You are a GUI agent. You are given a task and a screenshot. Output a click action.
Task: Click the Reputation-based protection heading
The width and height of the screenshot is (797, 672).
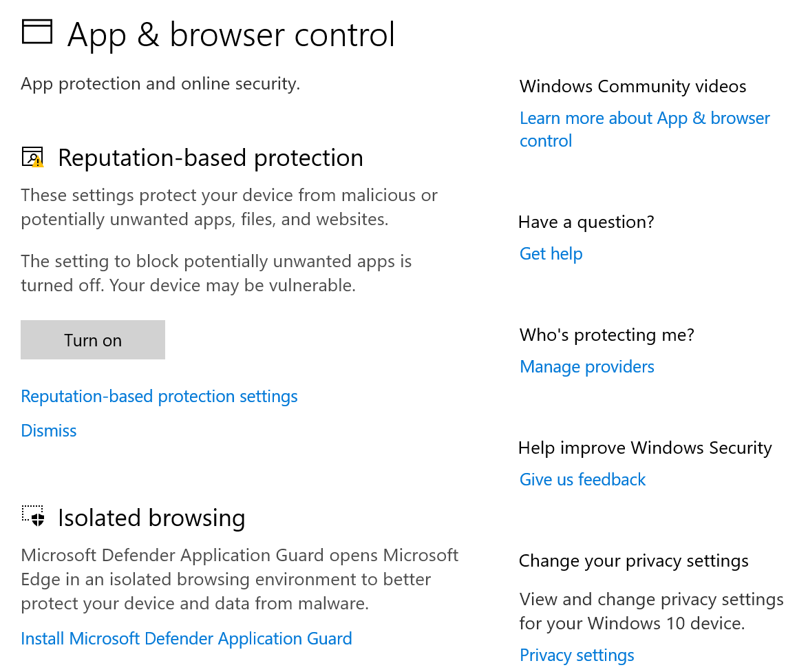click(x=210, y=158)
